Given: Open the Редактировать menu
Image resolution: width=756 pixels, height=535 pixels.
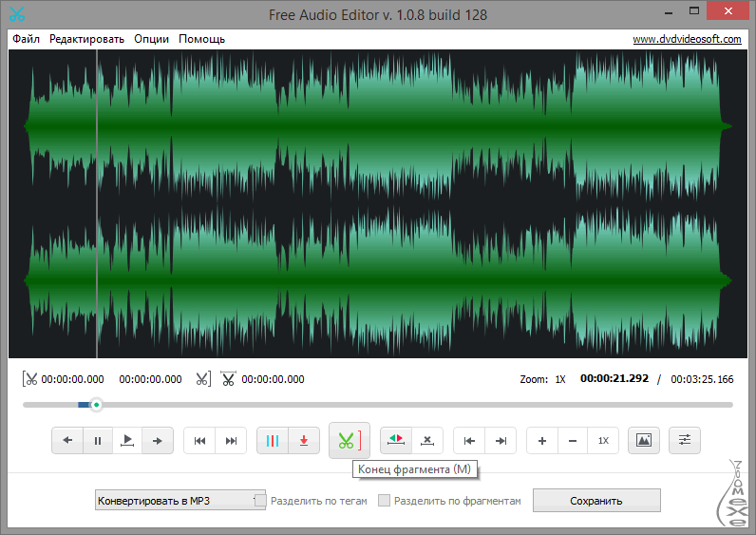Looking at the screenshot, I should point(86,39).
